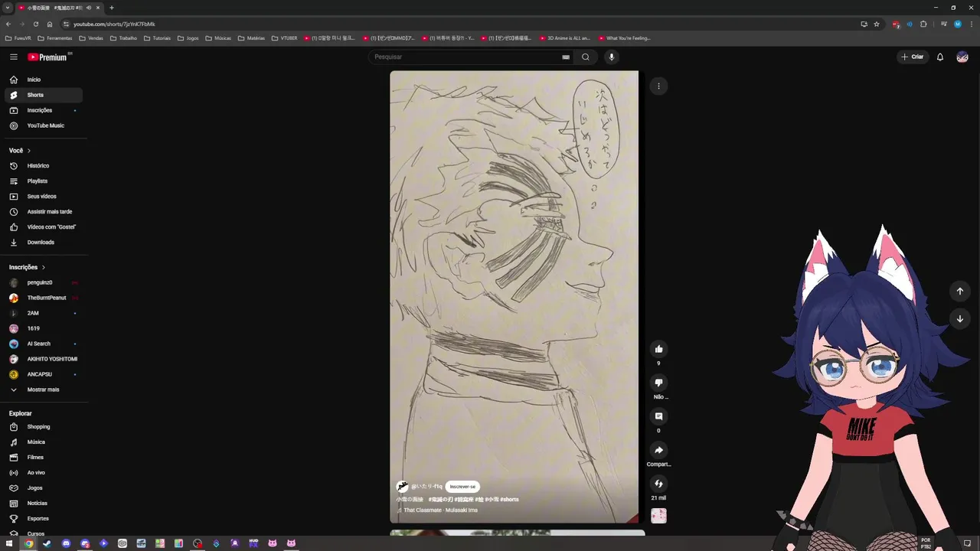Open Esportes in Explorar
Screen dimensions: 980x551
(44, 519)
